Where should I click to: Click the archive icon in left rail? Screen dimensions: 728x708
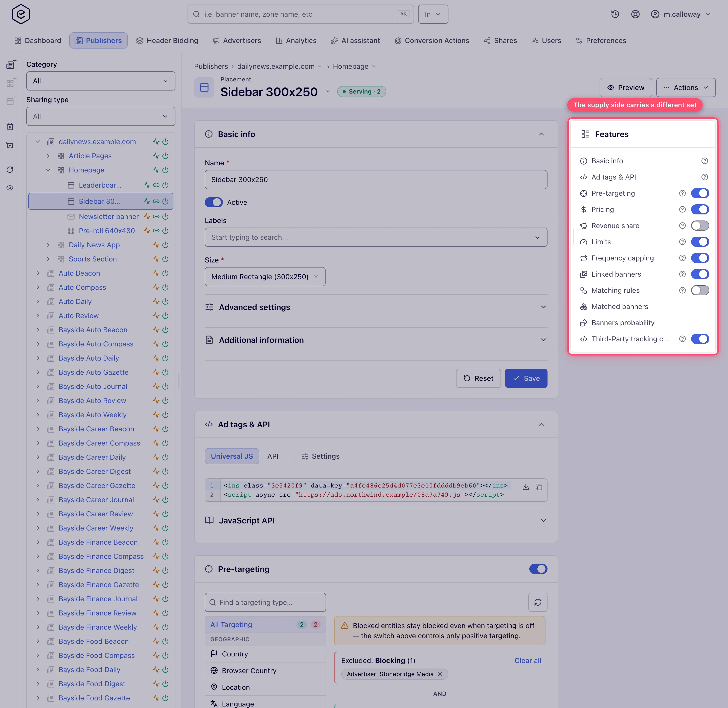point(10,145)
